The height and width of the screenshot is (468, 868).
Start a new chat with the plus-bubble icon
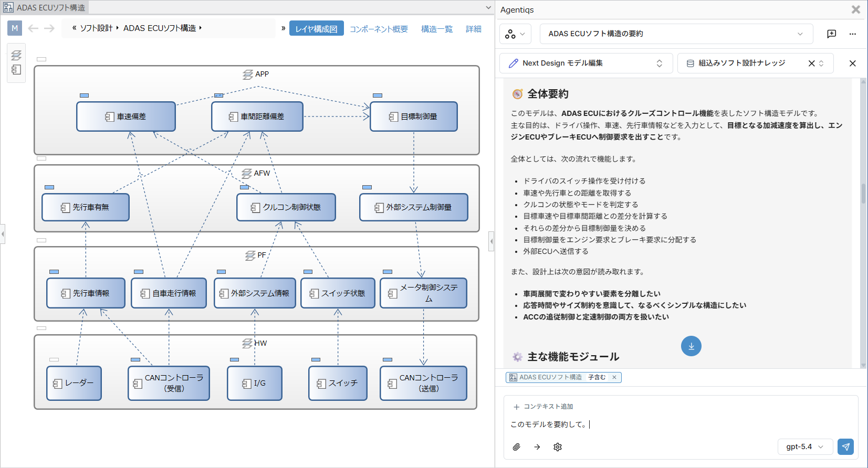tap(831, 34)
